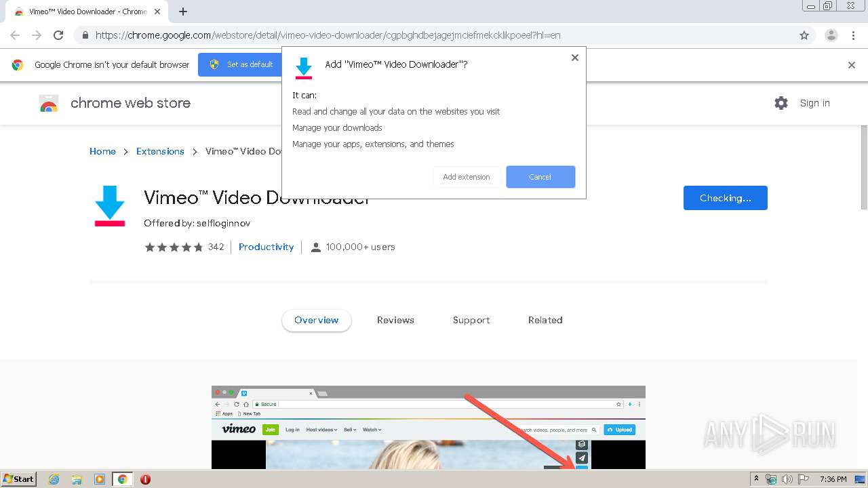Open Internet Explorer from the taskbar
Viewport: 868px width, 488px height.
[54, 479]
